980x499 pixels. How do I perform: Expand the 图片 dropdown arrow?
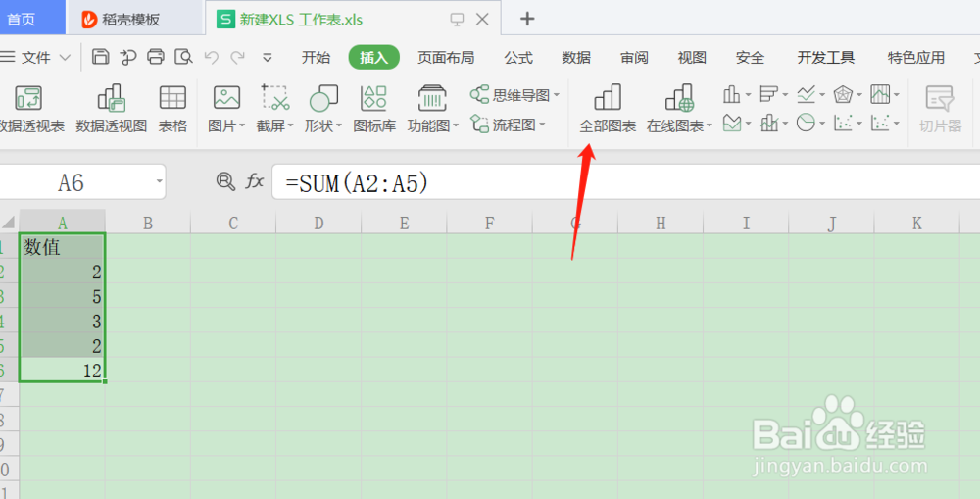click(x=242, y=125)
